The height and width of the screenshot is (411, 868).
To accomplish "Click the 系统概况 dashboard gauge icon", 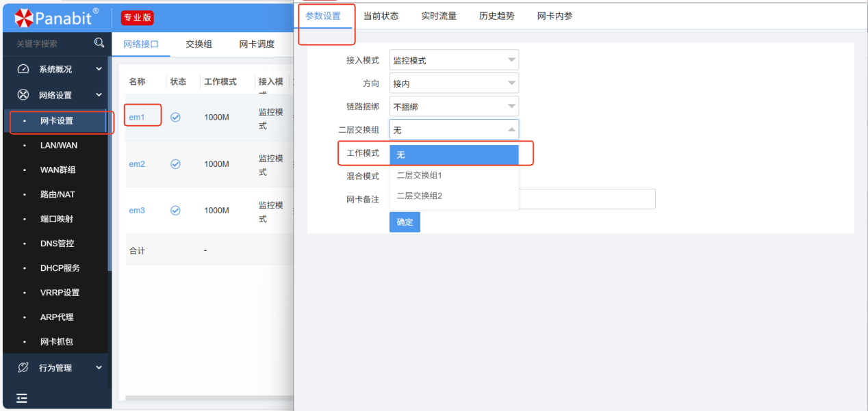I will pyautogui.click(x=23, y=69).
